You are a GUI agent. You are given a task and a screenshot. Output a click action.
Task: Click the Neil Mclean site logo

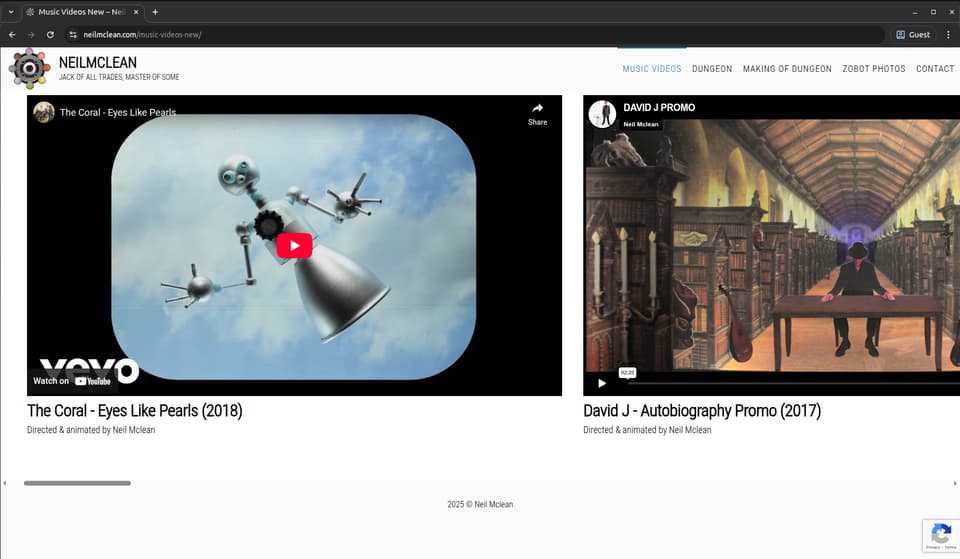[29, 68]
